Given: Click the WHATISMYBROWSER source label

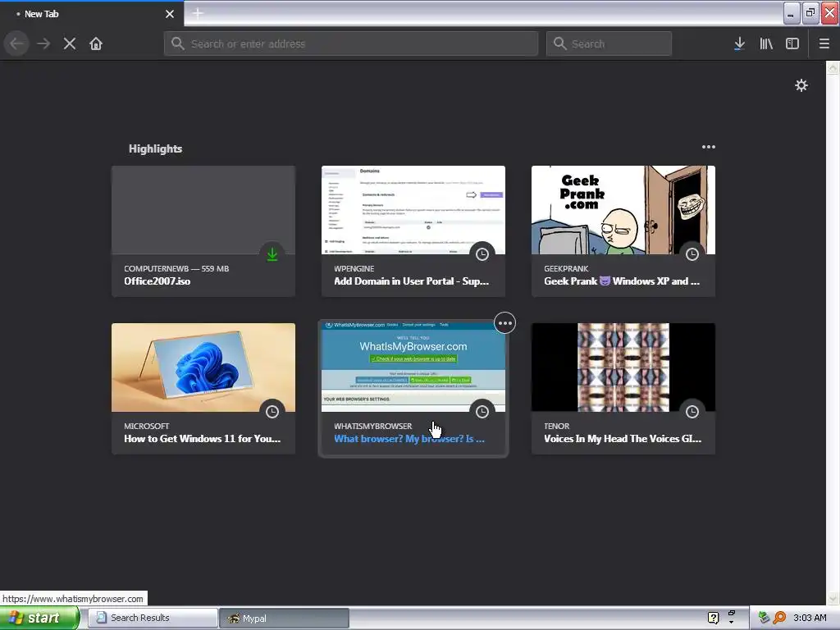Looking at the screenshot, I should (373, 427).
